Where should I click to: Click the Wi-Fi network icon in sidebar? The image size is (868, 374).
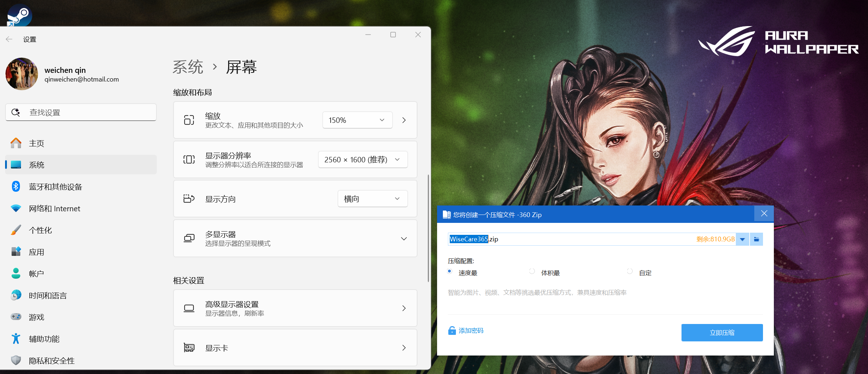pyautogui.click(x=16, y=208)
